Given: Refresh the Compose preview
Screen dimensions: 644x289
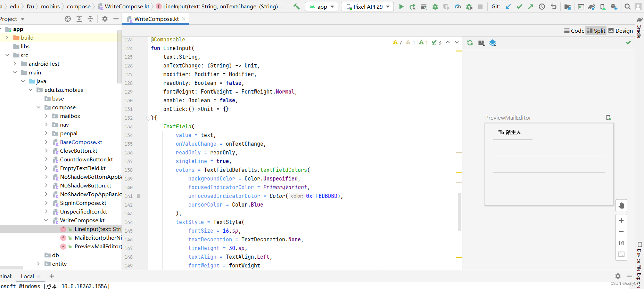Looking at the screenshot, I should pos(470,43).
